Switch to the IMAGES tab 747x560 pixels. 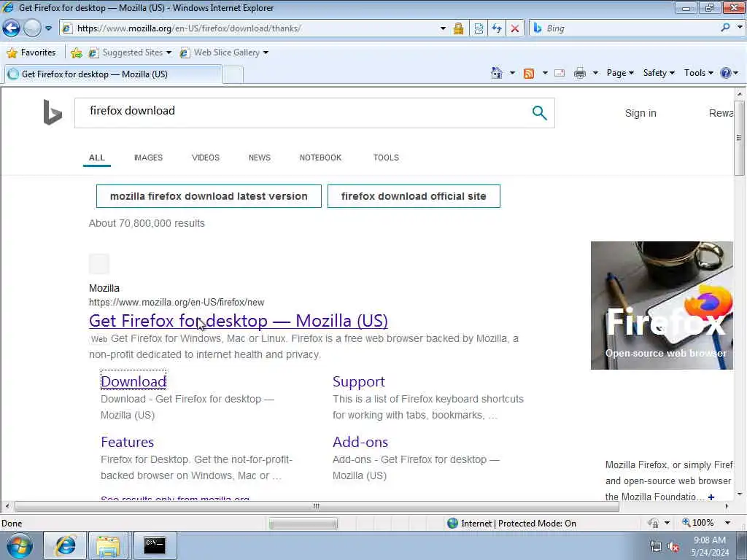(x=148, y=157)
